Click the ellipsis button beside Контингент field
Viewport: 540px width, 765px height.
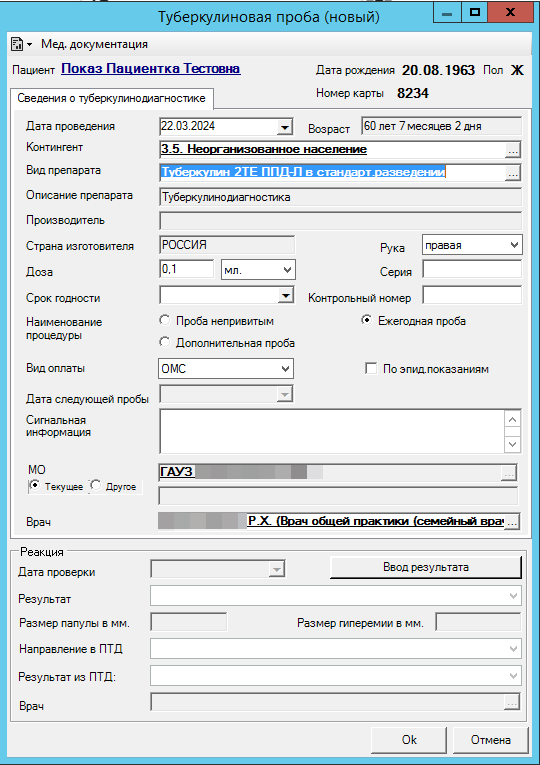pyautogui.click(x=512, y=150)
